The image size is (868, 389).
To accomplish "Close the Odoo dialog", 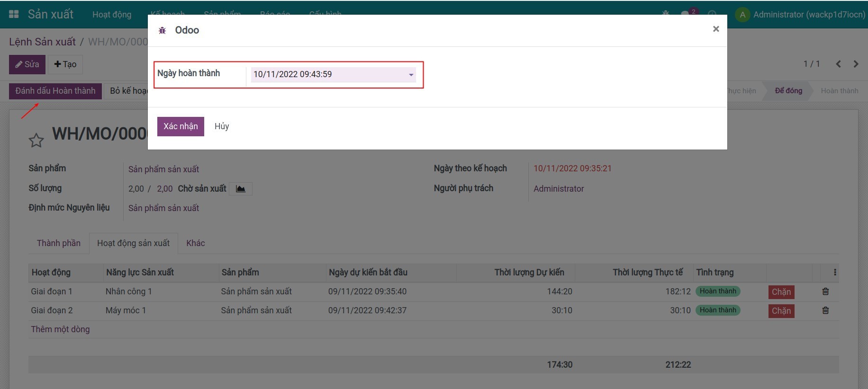I will pos(715,29).
